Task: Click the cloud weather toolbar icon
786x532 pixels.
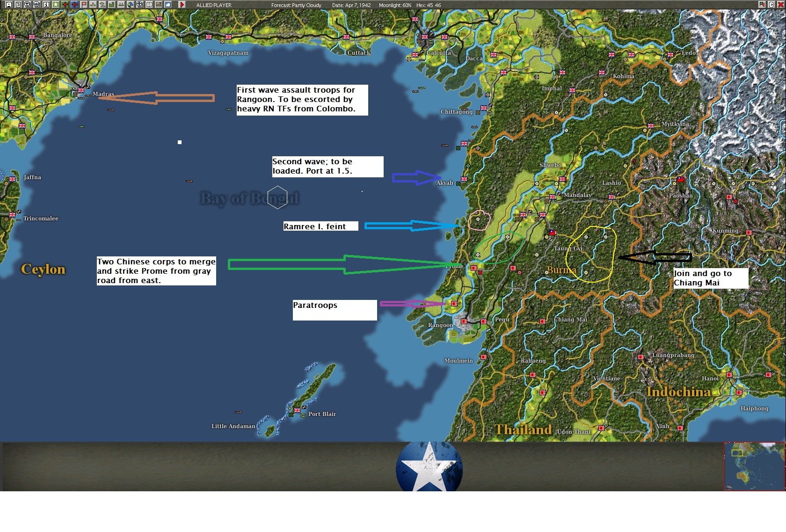Action: coord(167,5)
